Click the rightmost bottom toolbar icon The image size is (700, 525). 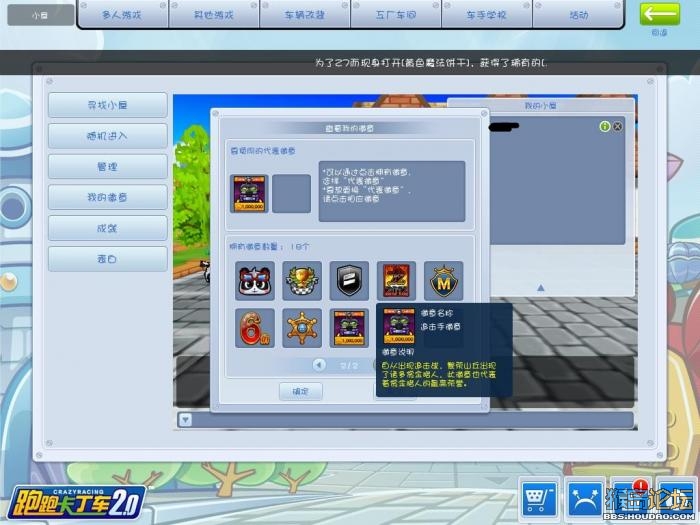point(676,497)
